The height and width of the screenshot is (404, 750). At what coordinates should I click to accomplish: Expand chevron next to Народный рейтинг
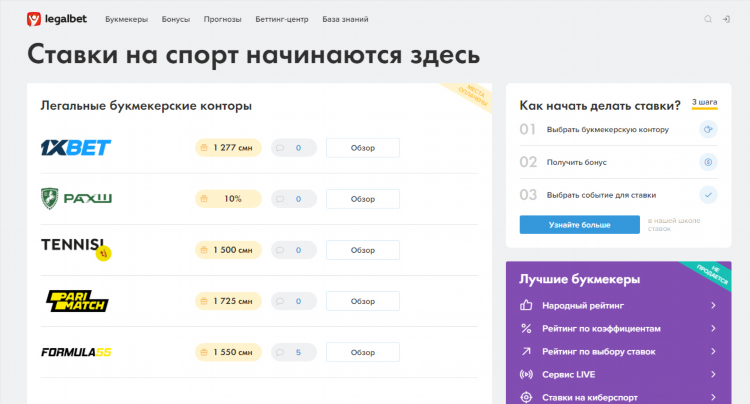point(713,306)
